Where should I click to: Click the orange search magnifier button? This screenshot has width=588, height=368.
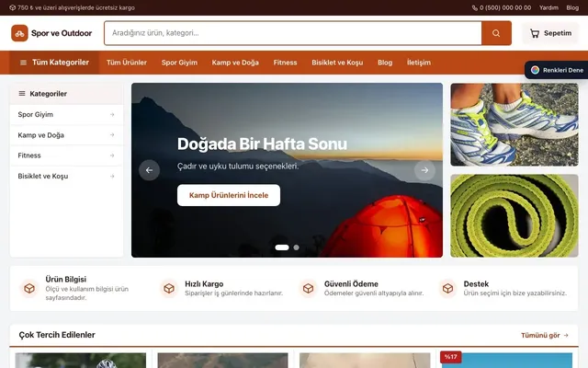tap(496, 33)
